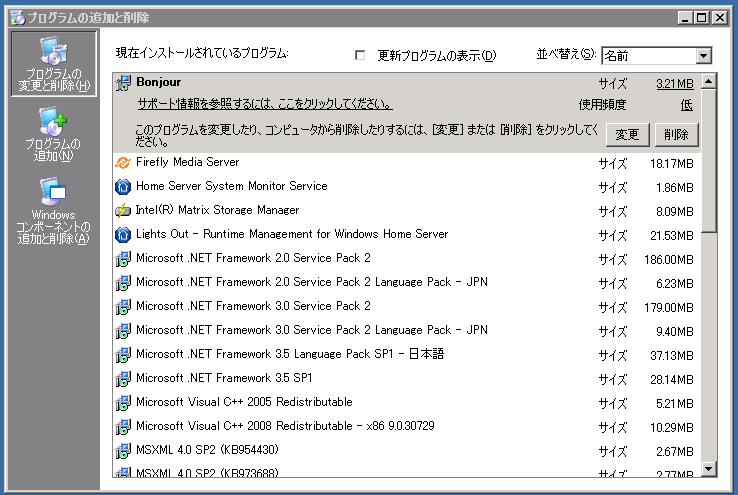Click the Home Server System Monitor Service icon
738x495 pixels.
pos(123,187)
